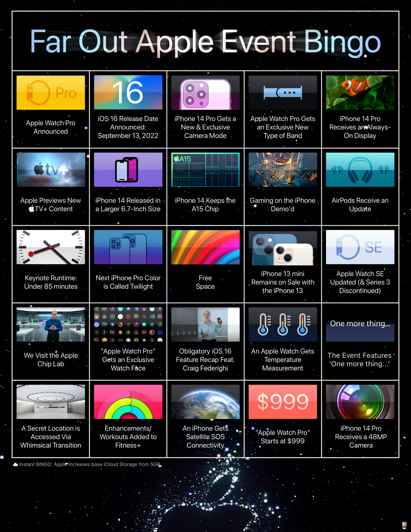Click 'Exclusive New Type of Band' caption
Image resolution: width=411 pixels, height=532 pixels.
coord(283,127)
